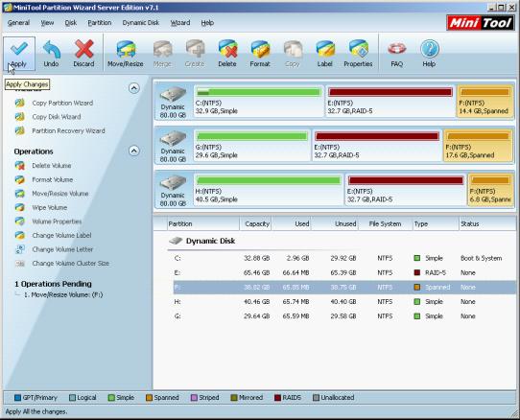Image resolution: width=520 pixels, height=420 pixels.
Task: Click the Create toolbar icon
Action: pyautogui.click(x=195, y=54)
